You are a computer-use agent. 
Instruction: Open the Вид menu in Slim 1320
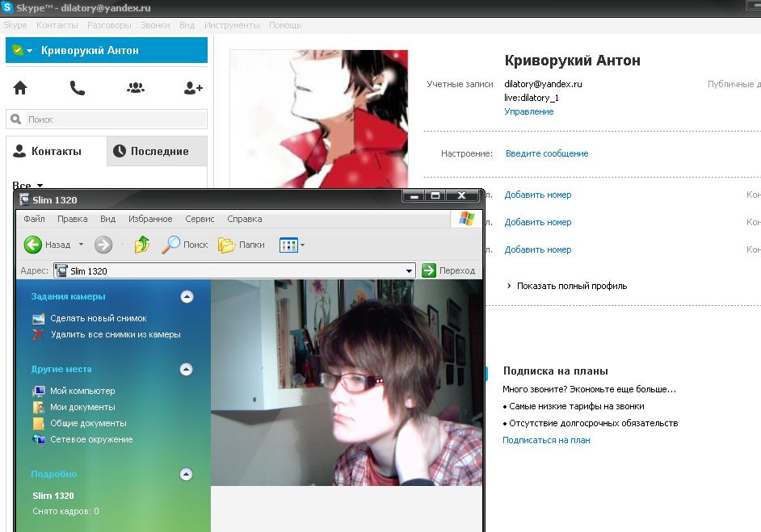[107, 220]
